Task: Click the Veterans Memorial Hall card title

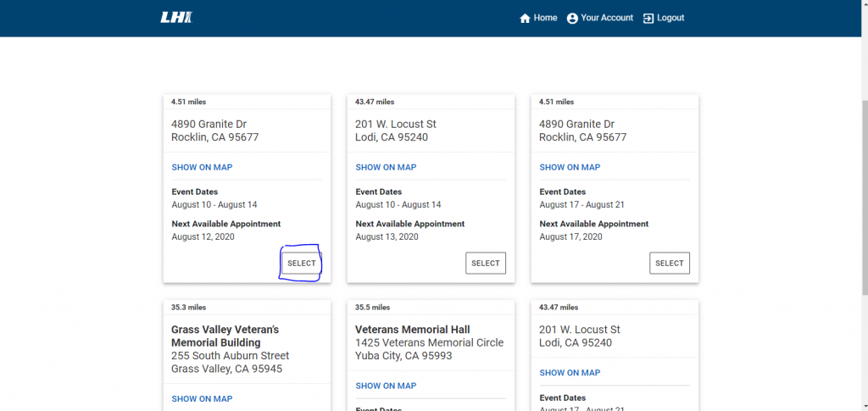Action: [x=413, y=330]
